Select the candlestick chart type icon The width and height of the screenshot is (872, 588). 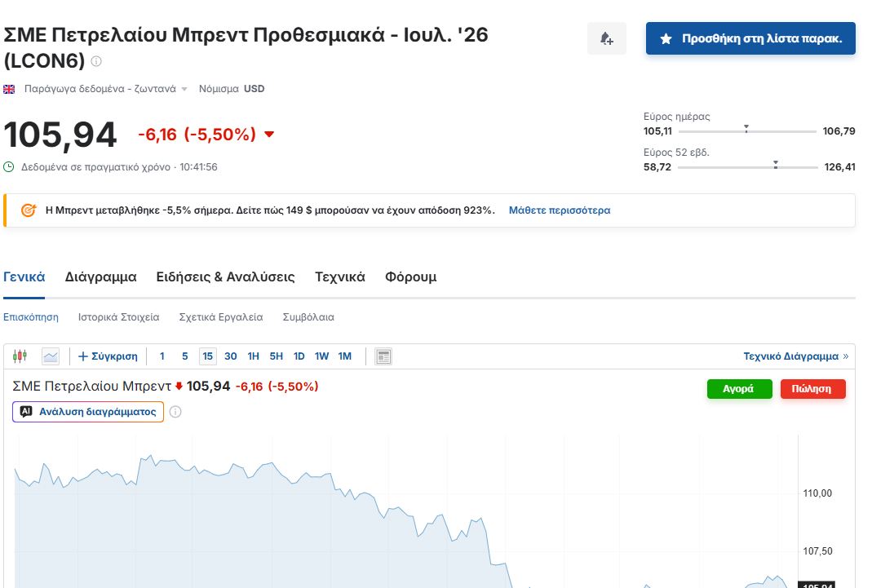pyautogui.click(x=20, y=356)
